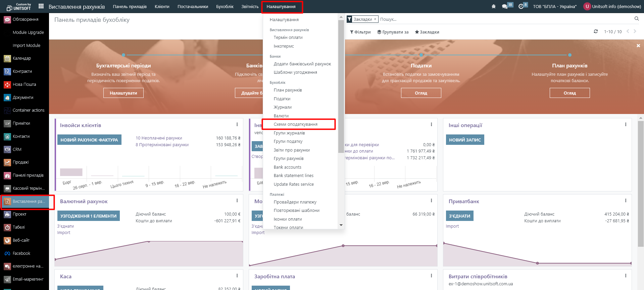Open the activities clock icon with 8 badge
This screenshot has width=644, height=290.
pyautogui.click(x=521, y=6)
